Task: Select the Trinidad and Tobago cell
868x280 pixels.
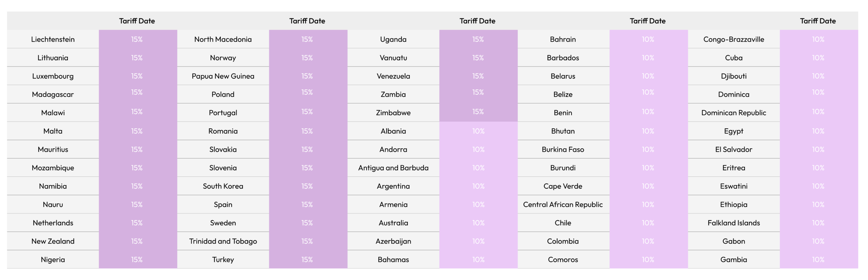Action: 223,241
